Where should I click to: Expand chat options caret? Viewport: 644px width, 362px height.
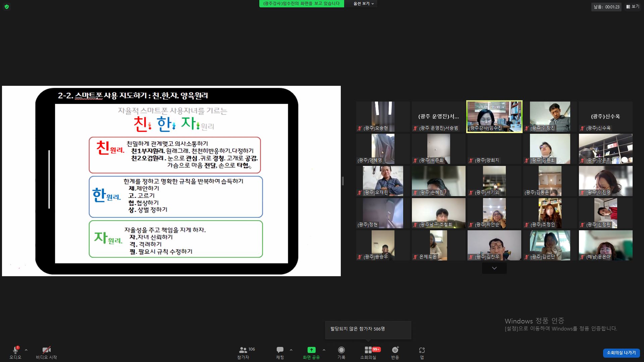coord(291,350)
